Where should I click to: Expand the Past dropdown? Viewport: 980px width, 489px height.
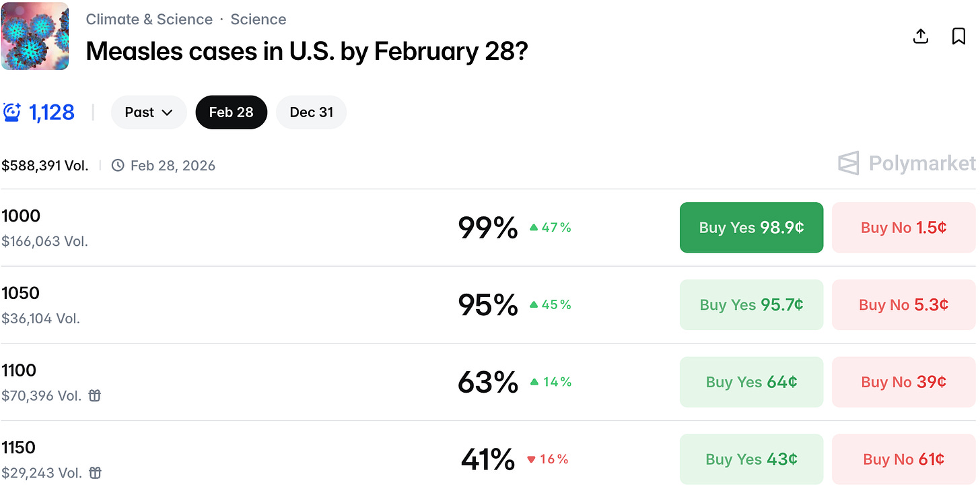coord(149,112)
